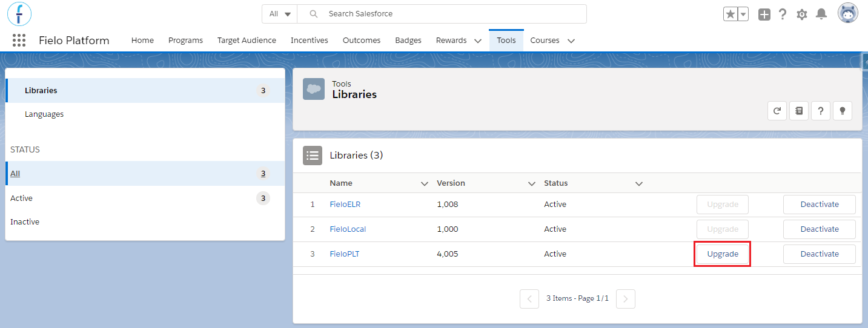Screen dimensions: 868x328
Task: Open the Target Audience tab
Action: pos(247,41)
